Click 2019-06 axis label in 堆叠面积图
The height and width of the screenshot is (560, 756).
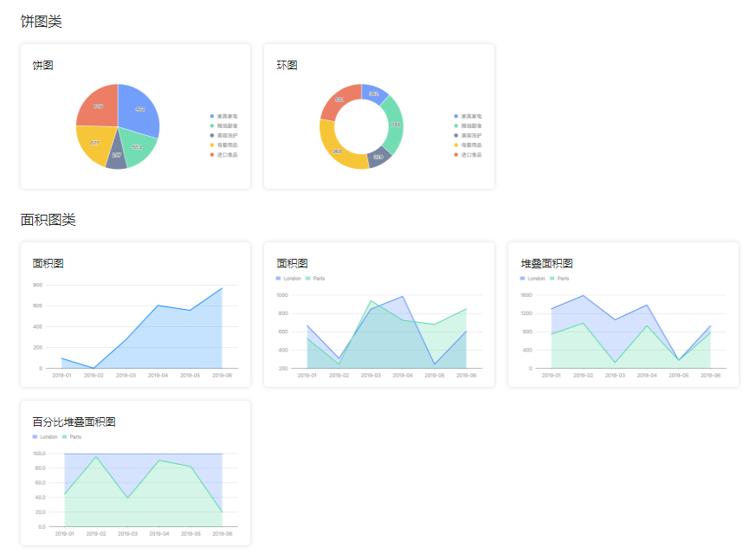coord(710,376)
